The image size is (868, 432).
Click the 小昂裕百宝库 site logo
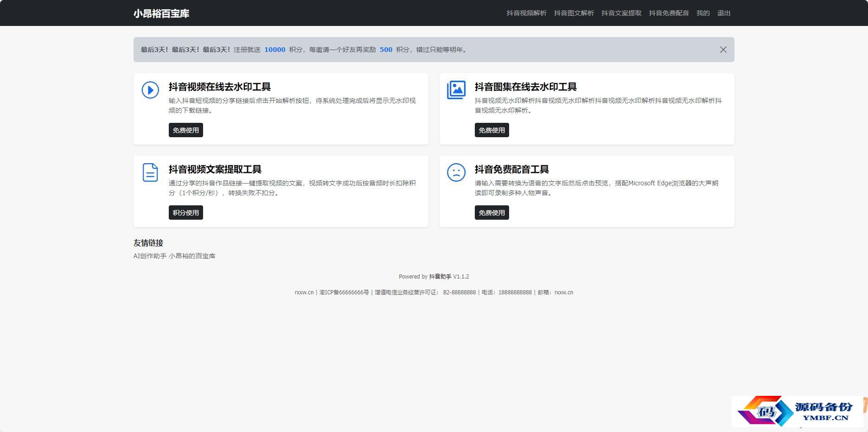click(x=161, y=13)
